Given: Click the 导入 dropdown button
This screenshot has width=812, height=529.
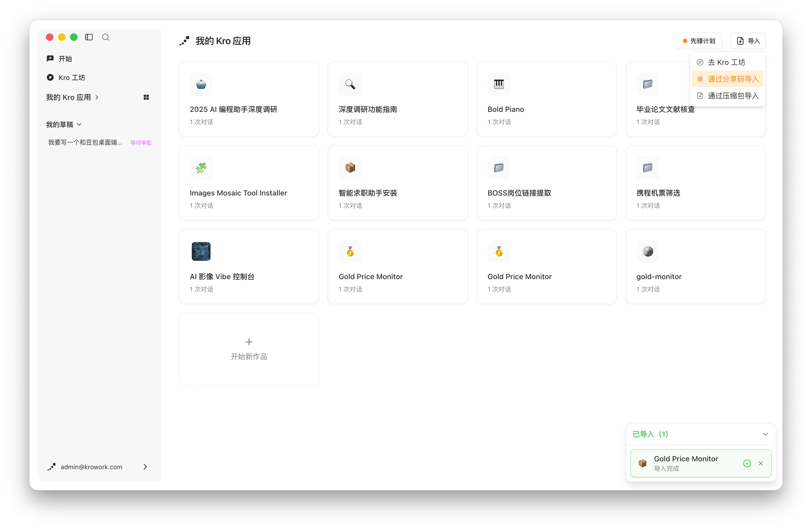Looking at the screenshot, I should click(x=748, y=41).
